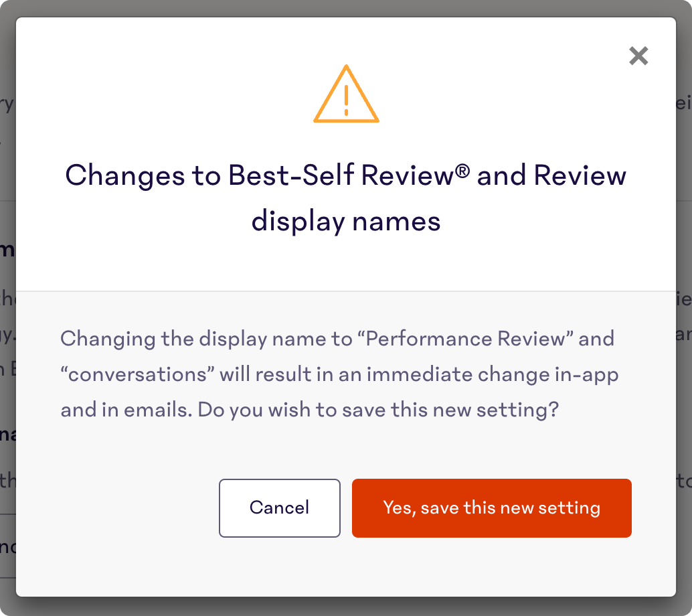
Task: Click the orange warning triangle icon
Action: click(346, 94)
